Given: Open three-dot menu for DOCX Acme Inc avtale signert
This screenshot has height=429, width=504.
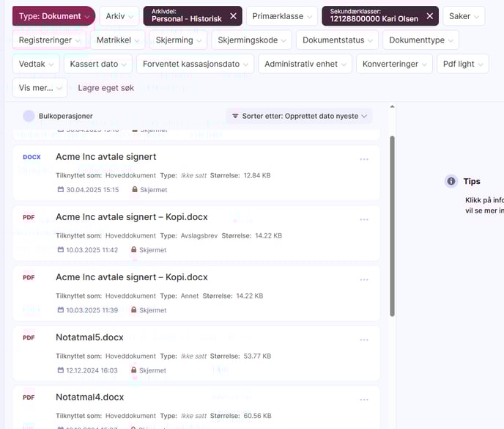Looking at the screenshot, I should [364, 159].
